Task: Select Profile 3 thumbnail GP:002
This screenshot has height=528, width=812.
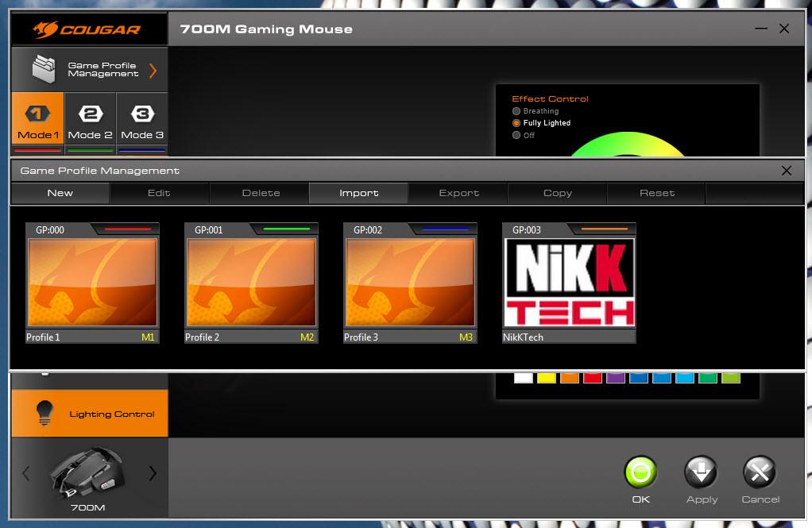Action: click(x=410, y=282)
